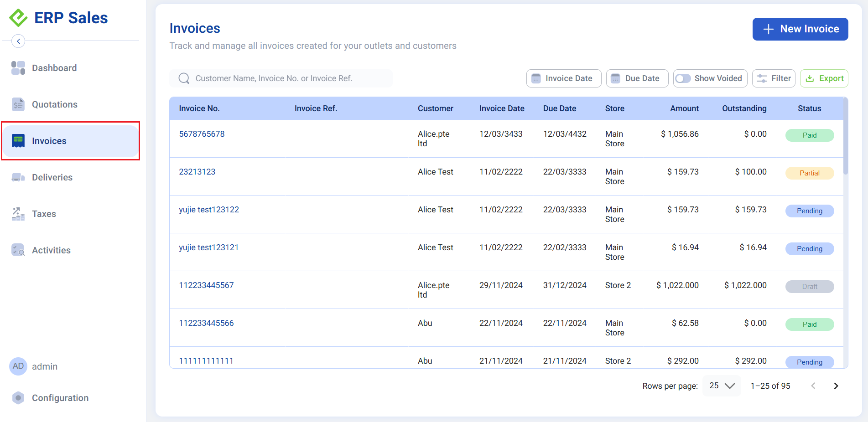Click the New Invoice button
This screenshot has width=868, height=422.
(800, 29)
